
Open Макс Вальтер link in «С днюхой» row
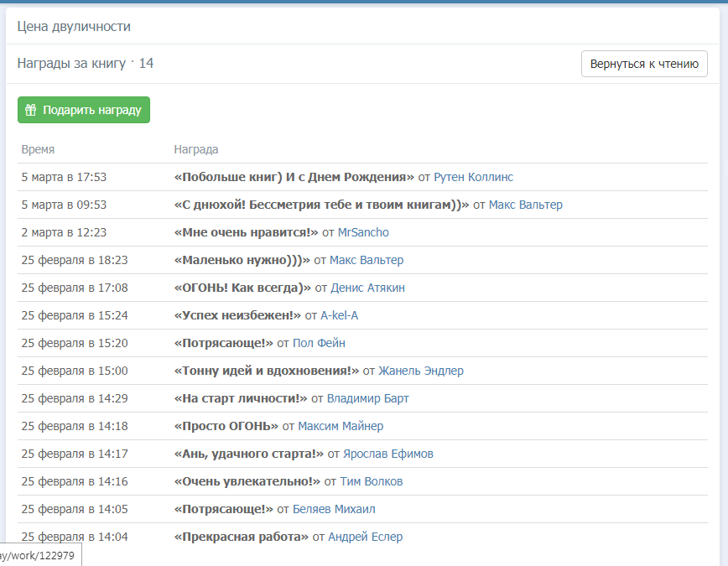(525, 205)
